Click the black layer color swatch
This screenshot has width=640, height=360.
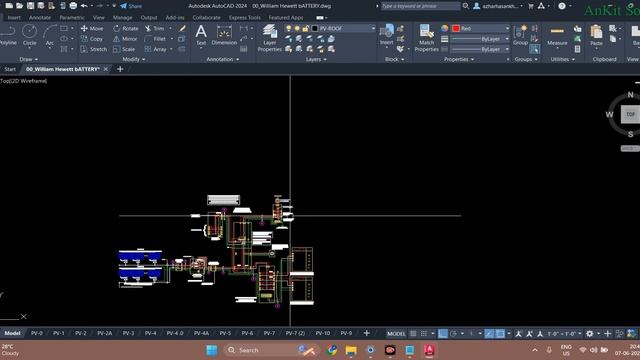(315, 28)
